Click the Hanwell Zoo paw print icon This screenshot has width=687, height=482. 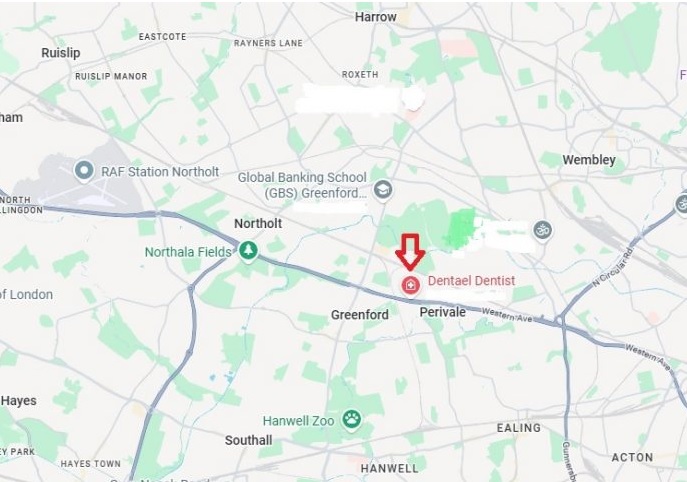coord(351,420)
